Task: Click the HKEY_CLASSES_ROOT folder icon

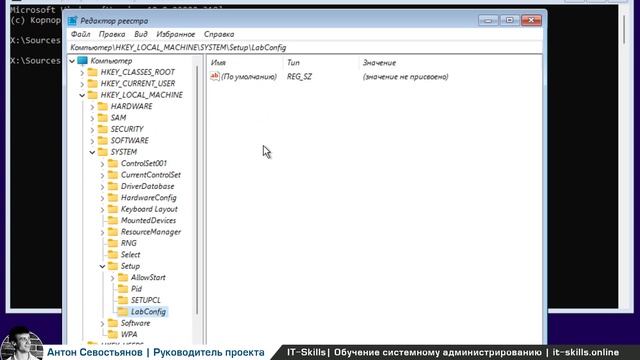Action: pos(93,72)
